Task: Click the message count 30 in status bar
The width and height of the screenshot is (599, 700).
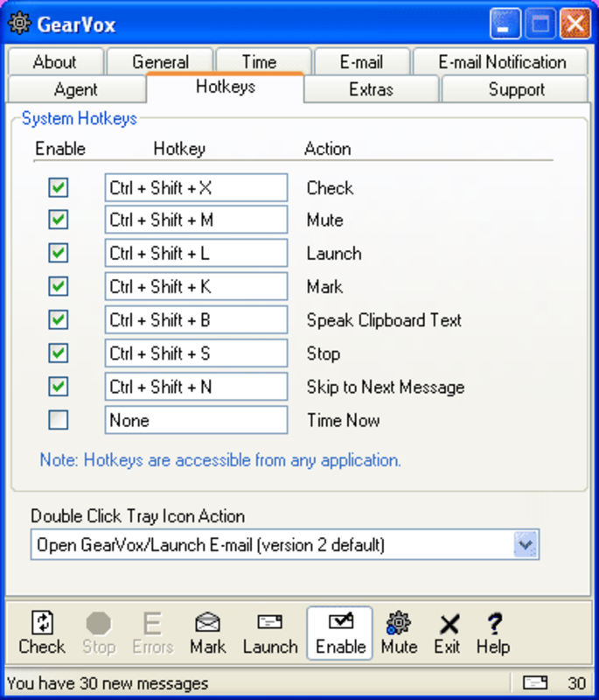Action: pyautogui.click(x=576, y=683)
